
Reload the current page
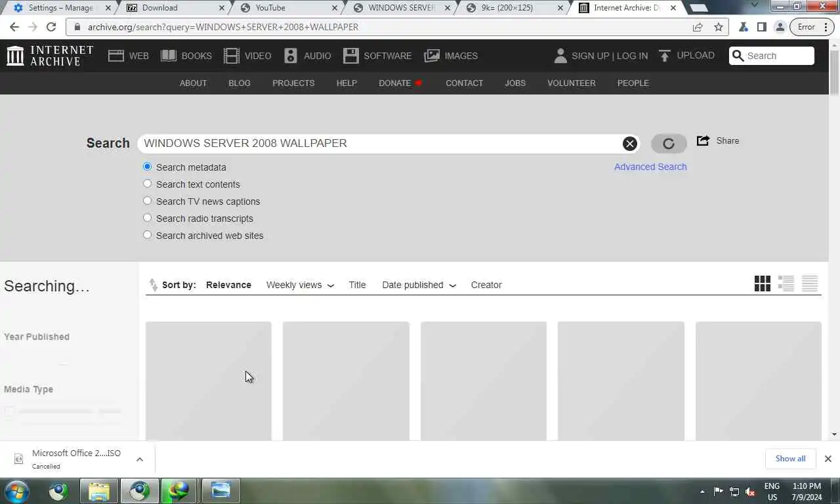tap(51, 27)
